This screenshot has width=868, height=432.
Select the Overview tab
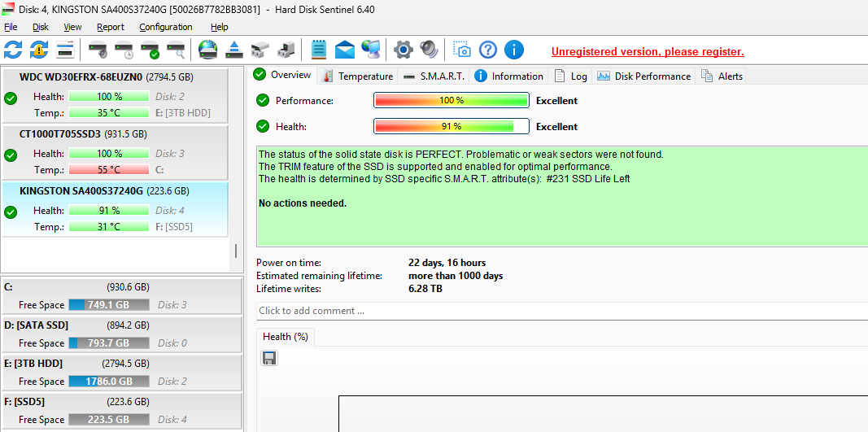pos(284,75)
